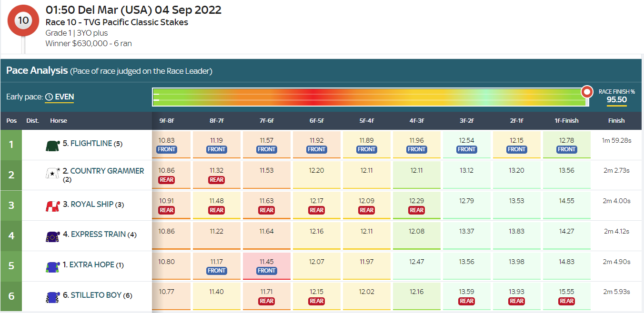Click the 9f-8f column header
644x313 pixels.
point(166,121)
